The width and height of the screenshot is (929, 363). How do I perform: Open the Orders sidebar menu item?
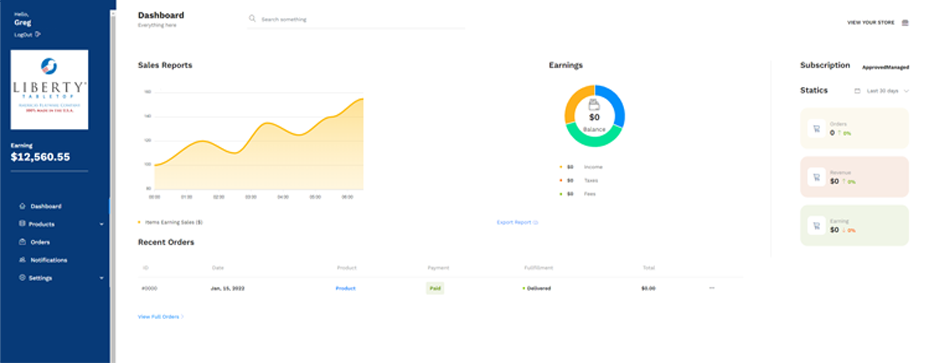(40, 242)
